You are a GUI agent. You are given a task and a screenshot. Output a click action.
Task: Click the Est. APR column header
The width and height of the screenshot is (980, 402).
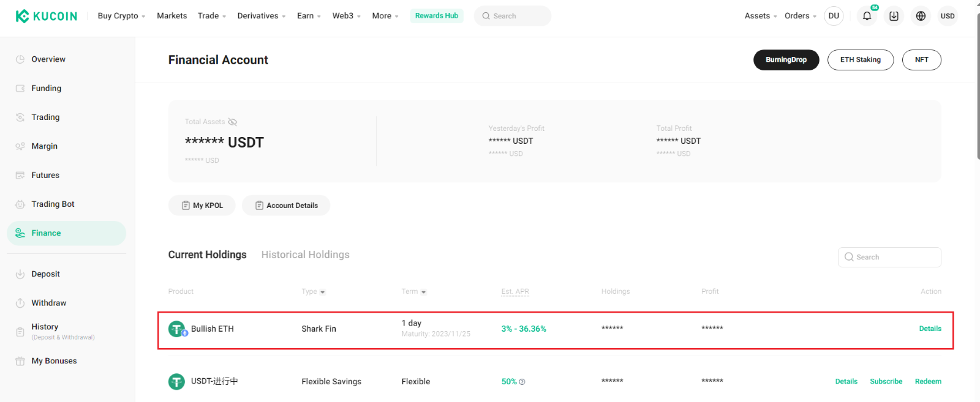515,292
